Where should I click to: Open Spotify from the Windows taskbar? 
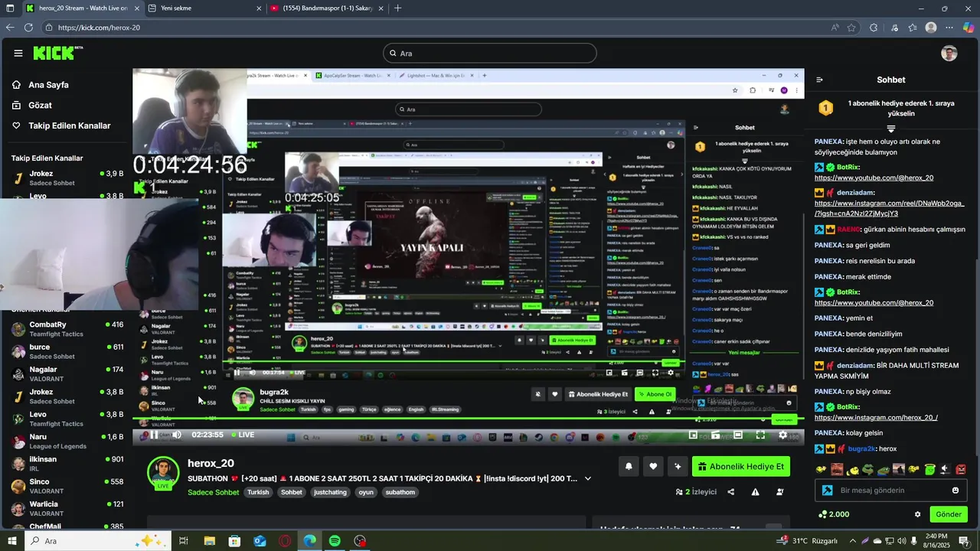coord(335,541)
